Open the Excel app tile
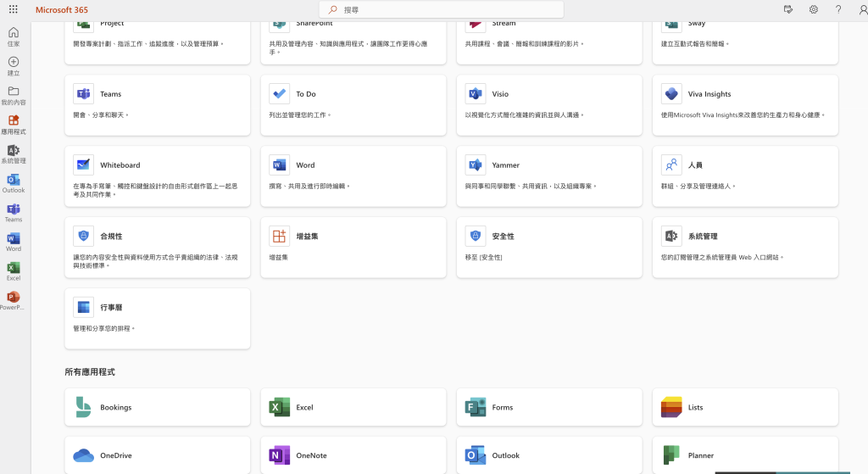868x474 pixels. [x=353, y=407]
